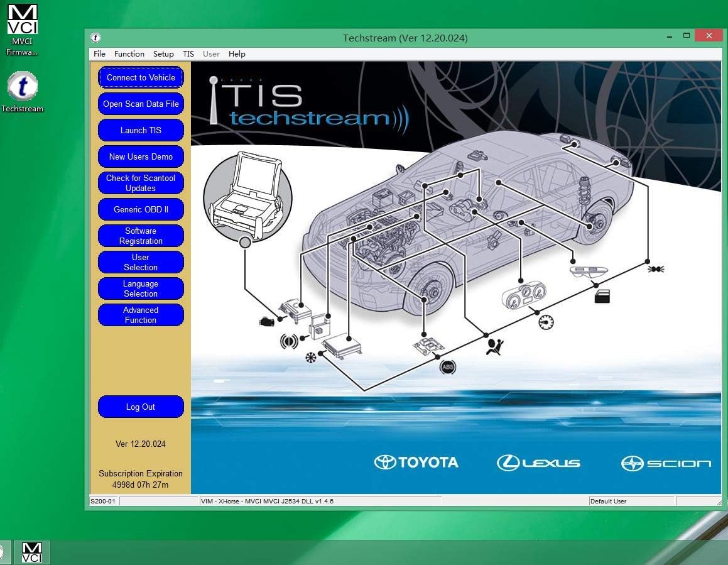Click the ECU module near engine icon

coord(295,310)
